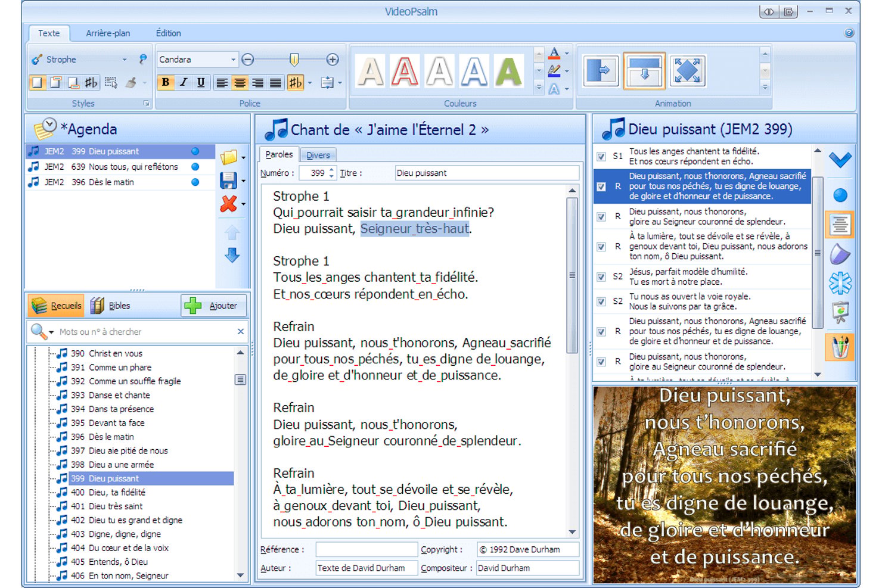Switch to the Arrière-plan ribbon tab
Viewport: 882px width, 588px height.
click(108, 33)
